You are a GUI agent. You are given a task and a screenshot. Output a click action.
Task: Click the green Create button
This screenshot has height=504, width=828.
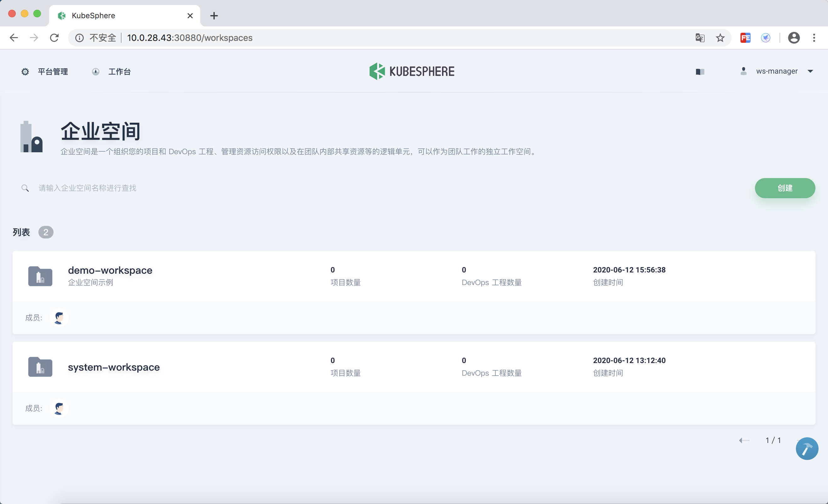[785, 188]
